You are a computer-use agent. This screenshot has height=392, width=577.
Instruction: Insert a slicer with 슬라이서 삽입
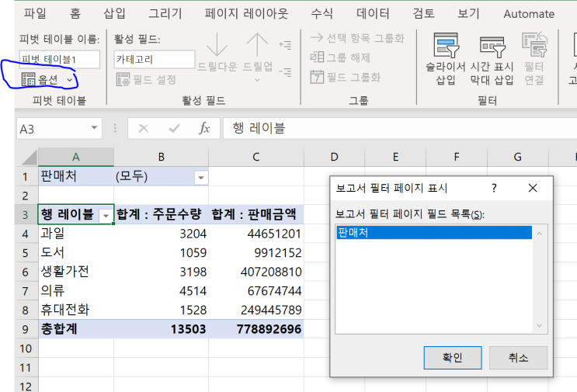click(x=446, y=59)
